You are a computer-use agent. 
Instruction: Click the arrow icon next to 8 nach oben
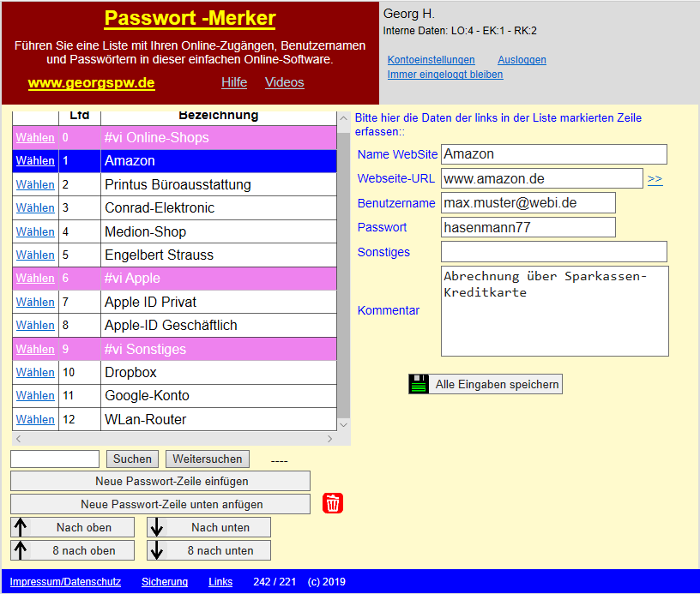(19, 549)
